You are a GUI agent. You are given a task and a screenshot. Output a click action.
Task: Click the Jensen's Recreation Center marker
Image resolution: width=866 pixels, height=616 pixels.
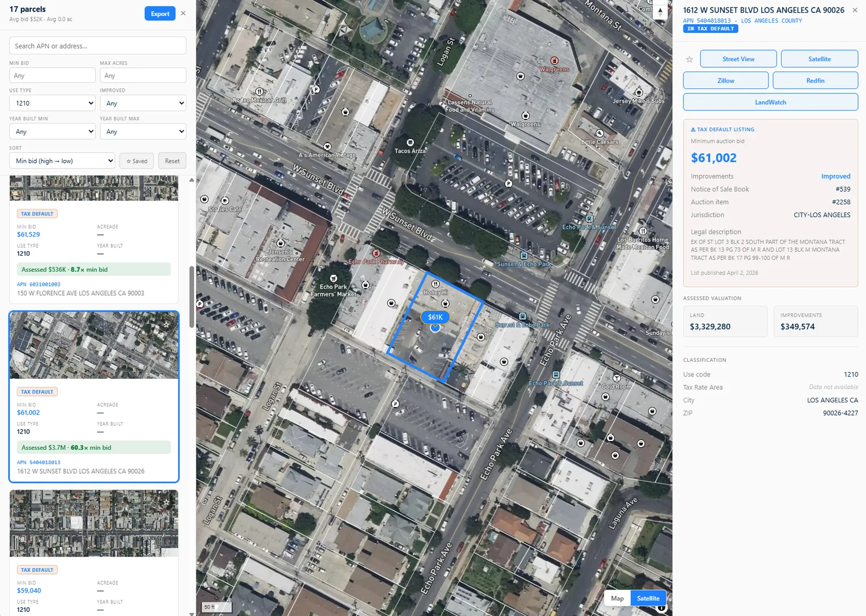click(281, 243)
